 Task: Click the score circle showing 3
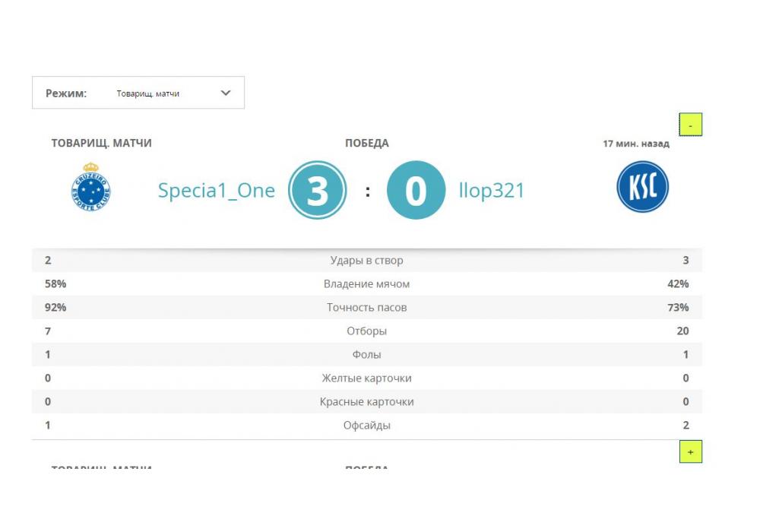[x=318, y=190]
